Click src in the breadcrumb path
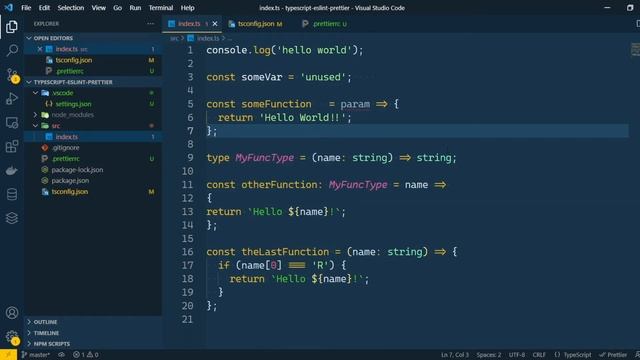The height and width of the screenshot is (360, 640). [174, 38]
